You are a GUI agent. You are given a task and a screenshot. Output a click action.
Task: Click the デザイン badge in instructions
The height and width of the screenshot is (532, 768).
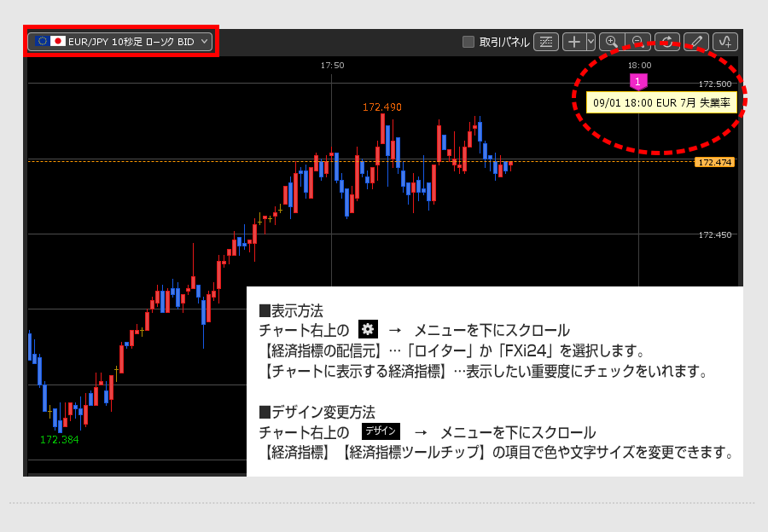pyautogui.click(x=381, y=431)
